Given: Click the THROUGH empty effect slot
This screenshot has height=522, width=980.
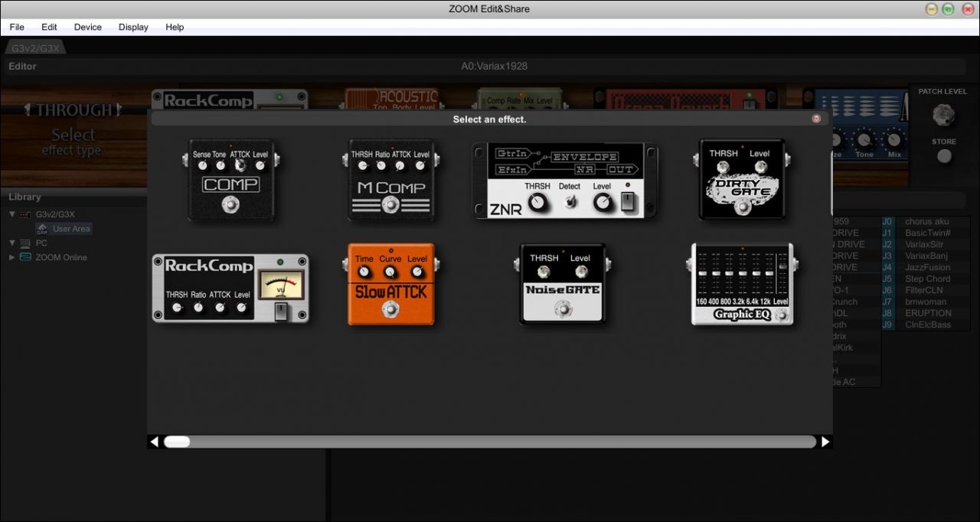Looking at the screenshot, I should tap(73, 129).
